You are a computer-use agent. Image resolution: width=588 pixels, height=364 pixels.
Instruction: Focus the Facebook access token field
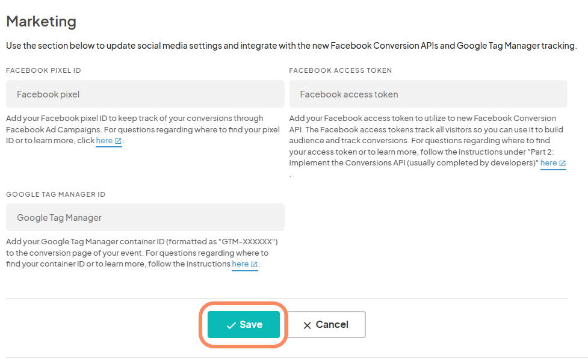[429, 94]
